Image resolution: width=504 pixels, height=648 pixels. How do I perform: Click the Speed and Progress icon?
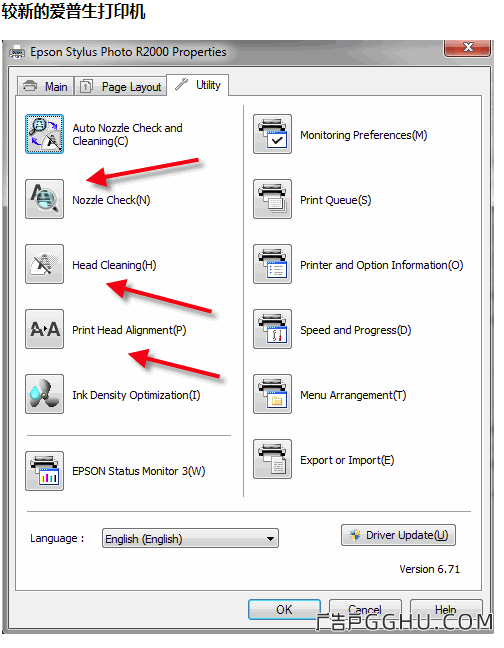coord(272,329)
